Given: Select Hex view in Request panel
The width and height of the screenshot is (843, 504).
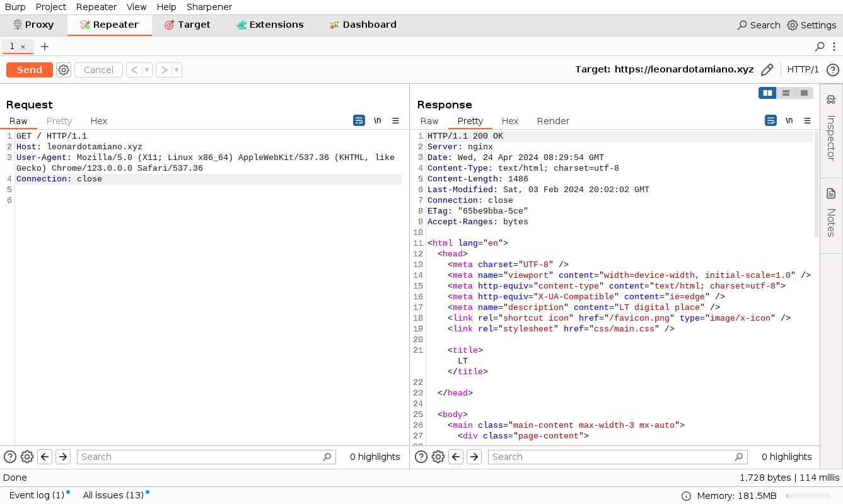Looking at the screenshot, I should tap(99, 121).
